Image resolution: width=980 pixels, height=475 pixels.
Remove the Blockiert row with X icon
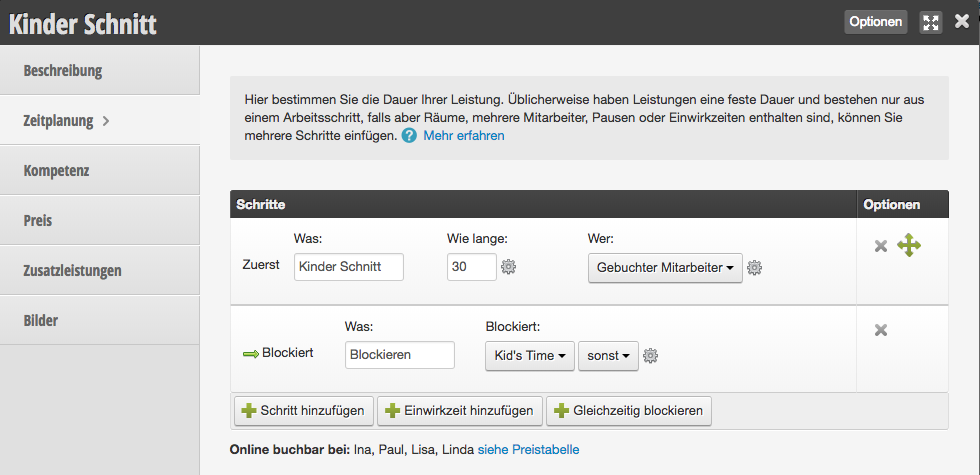(881, 330)
